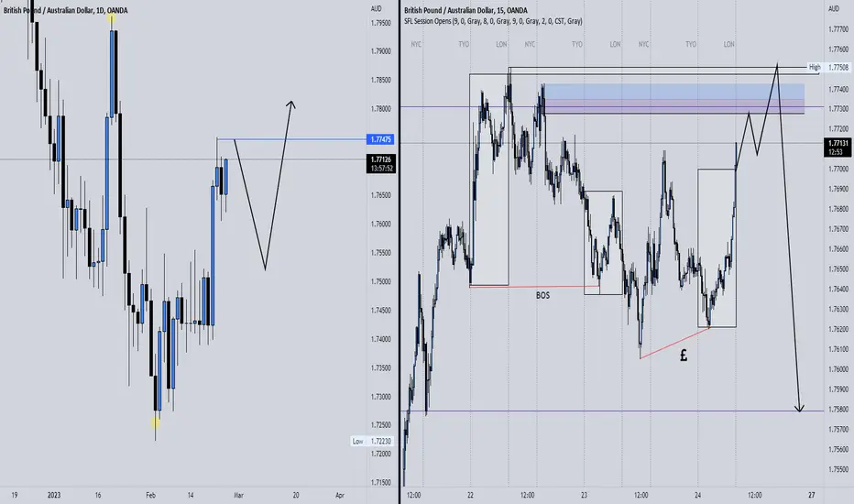This screenshot has height=504, width=854.
Task: Click the 1.76800 level on the 15-minute price axis
Action: 838,209
